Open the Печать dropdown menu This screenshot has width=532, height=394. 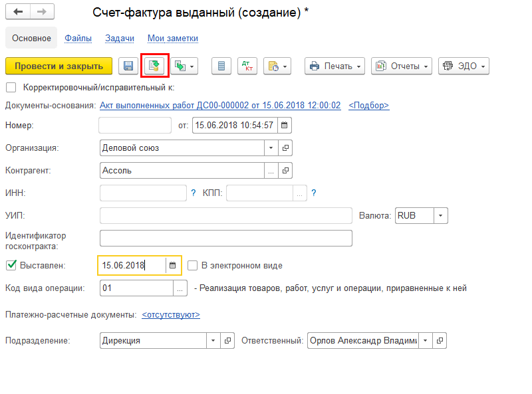coord(335,66)
